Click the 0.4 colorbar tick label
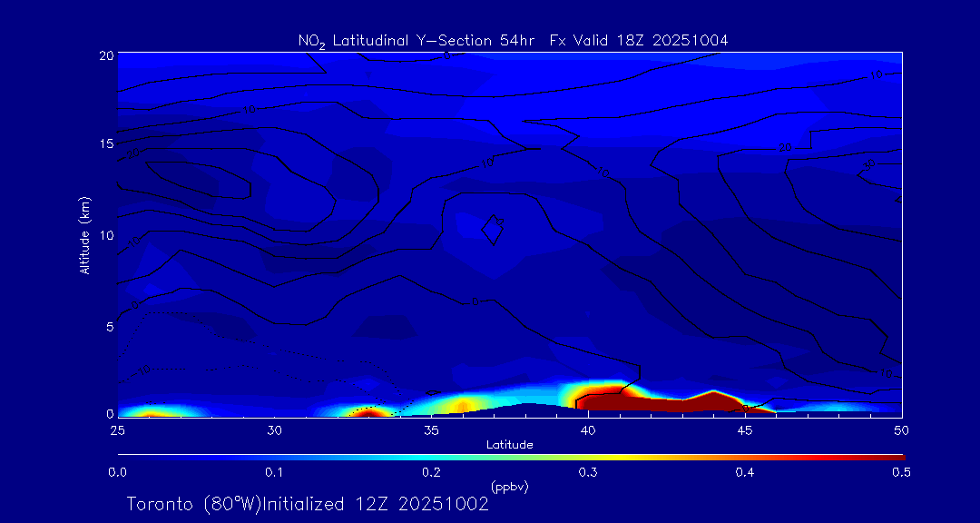 (745, 472)
